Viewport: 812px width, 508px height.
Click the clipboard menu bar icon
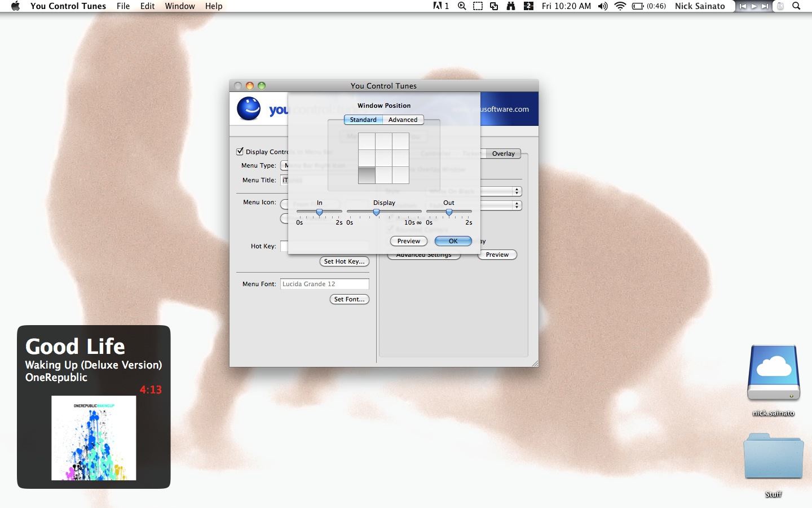[780, 6]
